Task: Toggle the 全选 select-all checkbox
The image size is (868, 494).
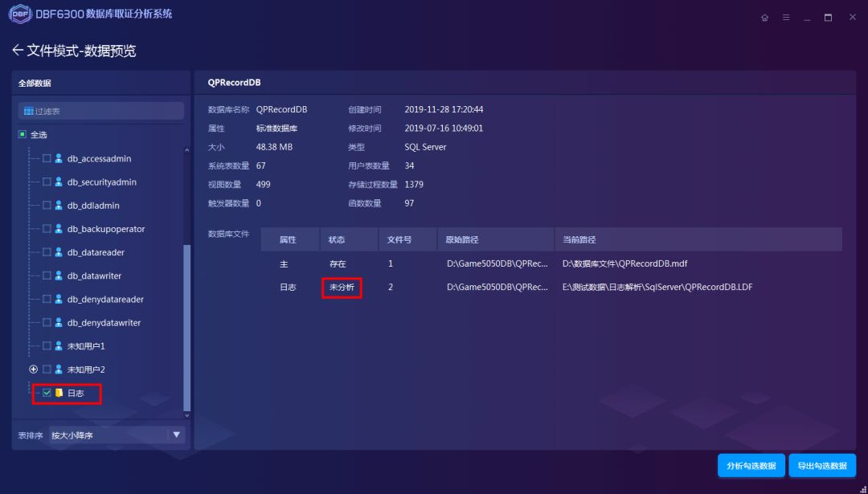Action: pyautogui.click(x=23, y=134)
